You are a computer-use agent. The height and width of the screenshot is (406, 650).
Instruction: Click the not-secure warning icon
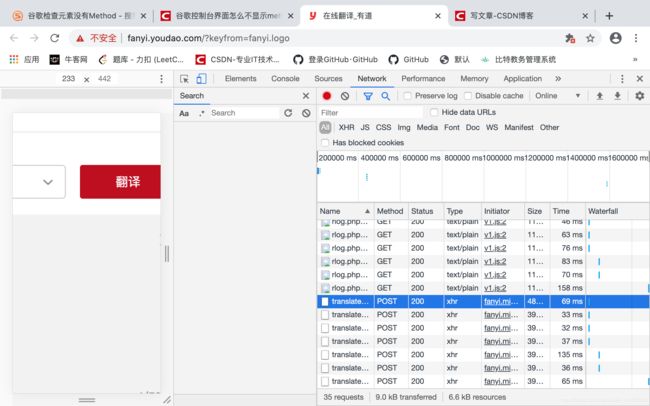click(x=80, y=39)
